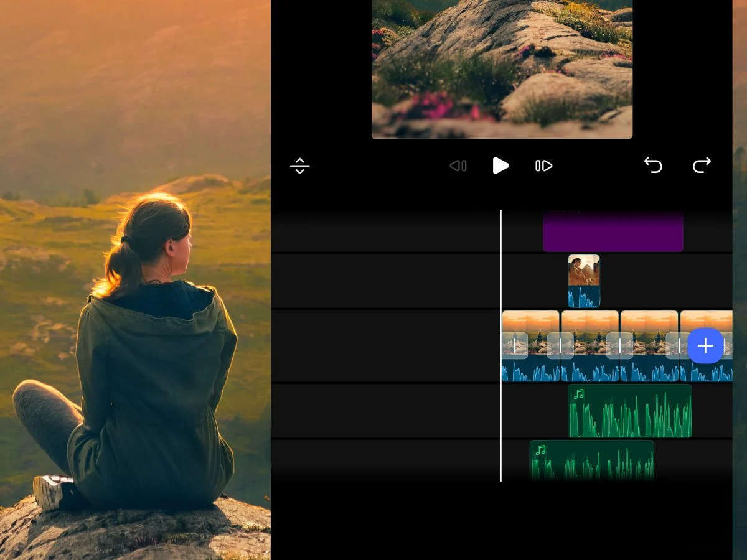Tap the transition handle between third and fourth clips
This screenshot has height=560, width=747.
[x=679, y=346]
